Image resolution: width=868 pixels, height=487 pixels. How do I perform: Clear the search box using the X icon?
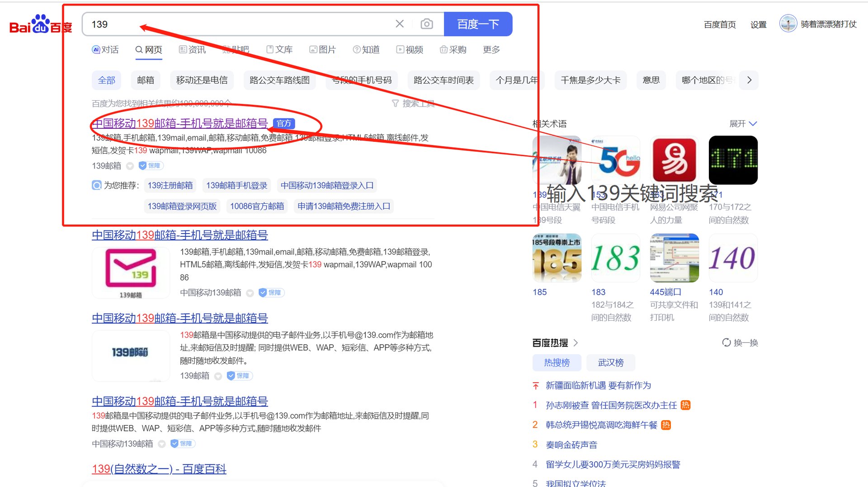pyautogui.click(x=400, y=24)
